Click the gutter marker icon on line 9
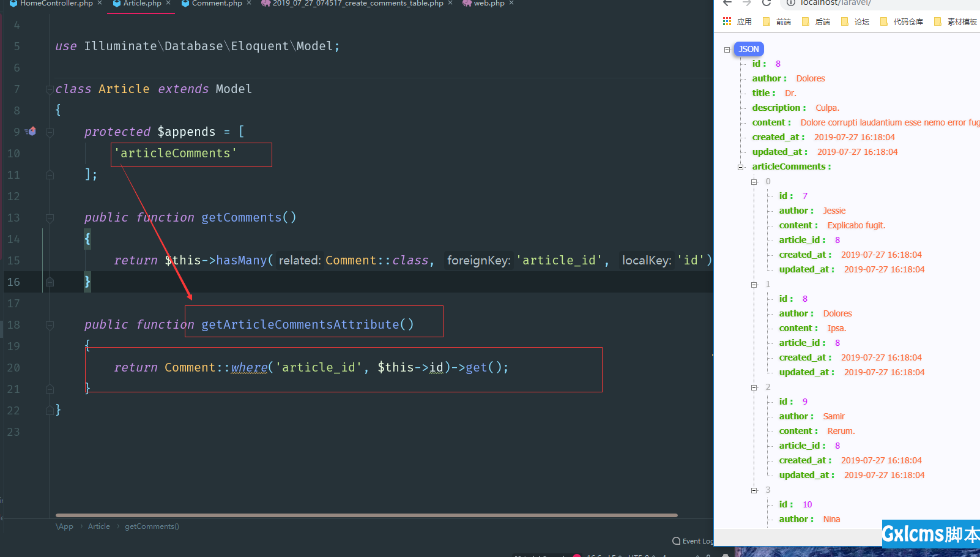Viewport: 980px width, 557px height. point(31,132)
